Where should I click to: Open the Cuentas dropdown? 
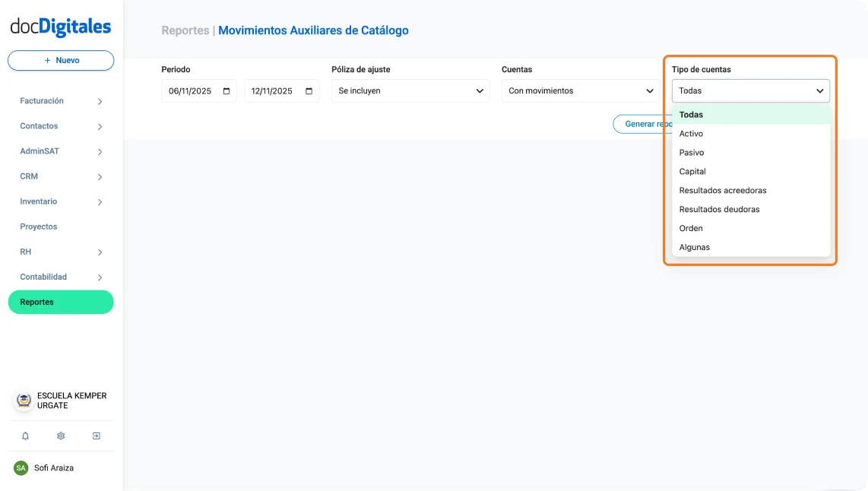[580, 90]
